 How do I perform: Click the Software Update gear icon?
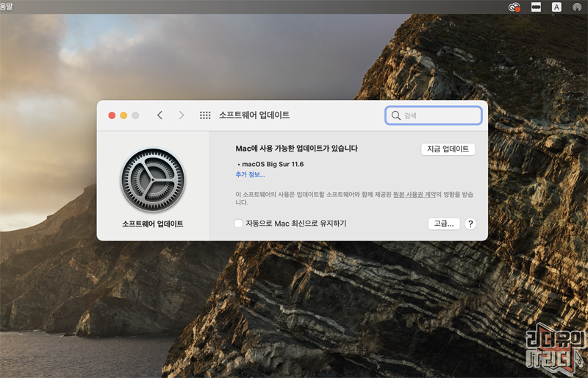153,179
